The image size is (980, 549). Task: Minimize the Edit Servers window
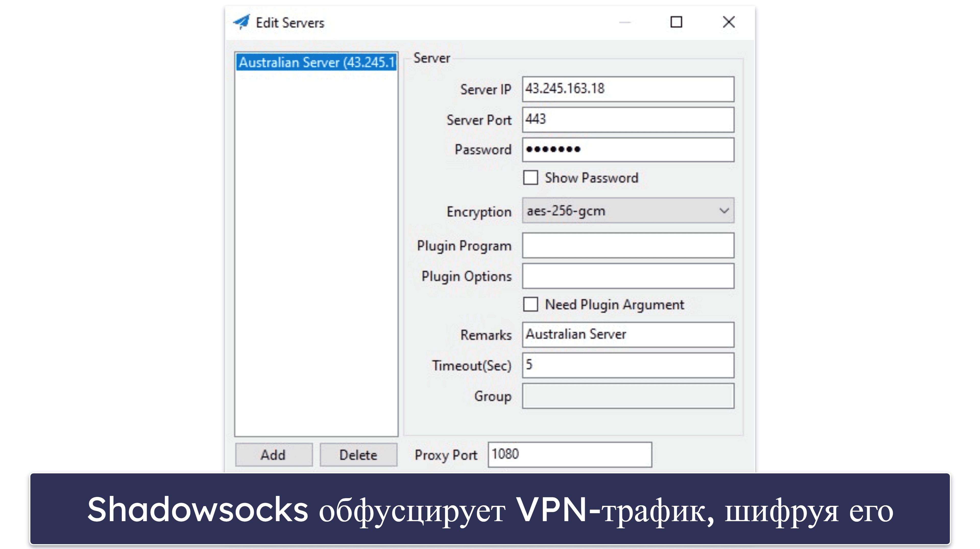point(624,22)
